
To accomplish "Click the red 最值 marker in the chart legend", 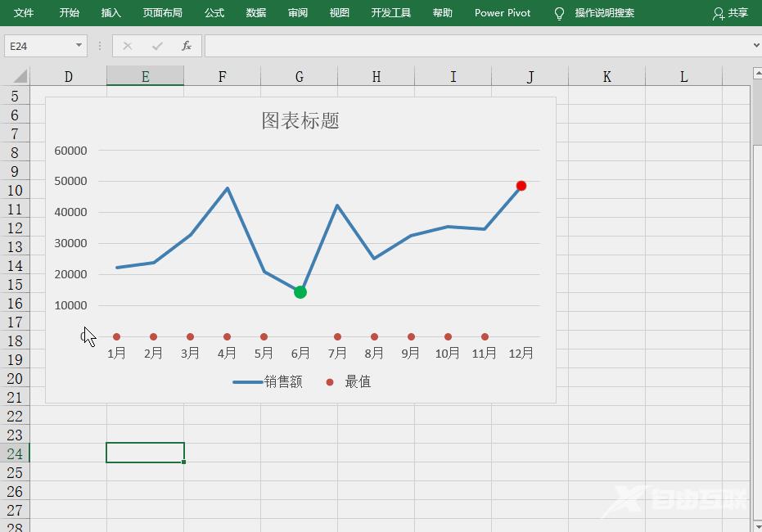I will point(330,381).
